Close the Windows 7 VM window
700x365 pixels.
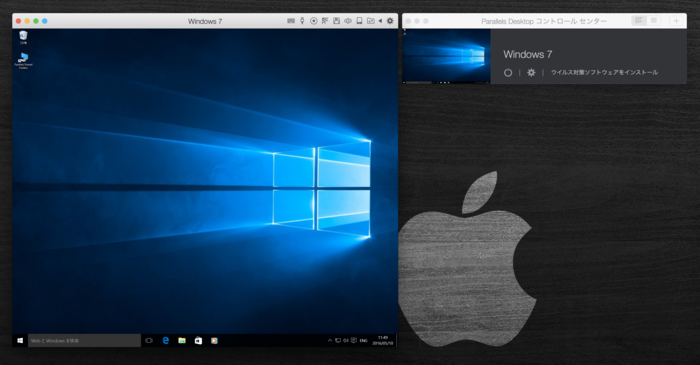pos(18,21)
